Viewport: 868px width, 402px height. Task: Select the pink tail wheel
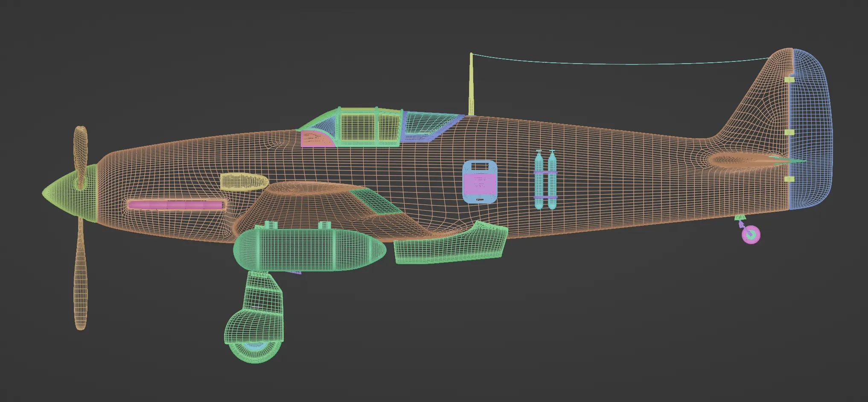751,234
